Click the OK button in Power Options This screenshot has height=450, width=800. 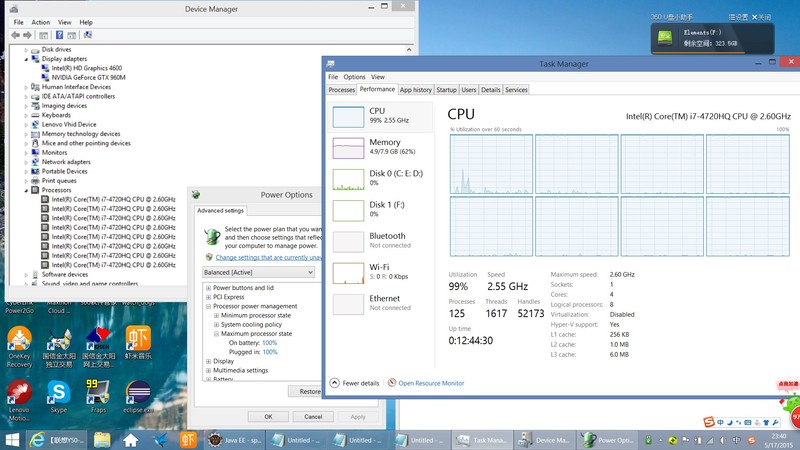(268, 416)
